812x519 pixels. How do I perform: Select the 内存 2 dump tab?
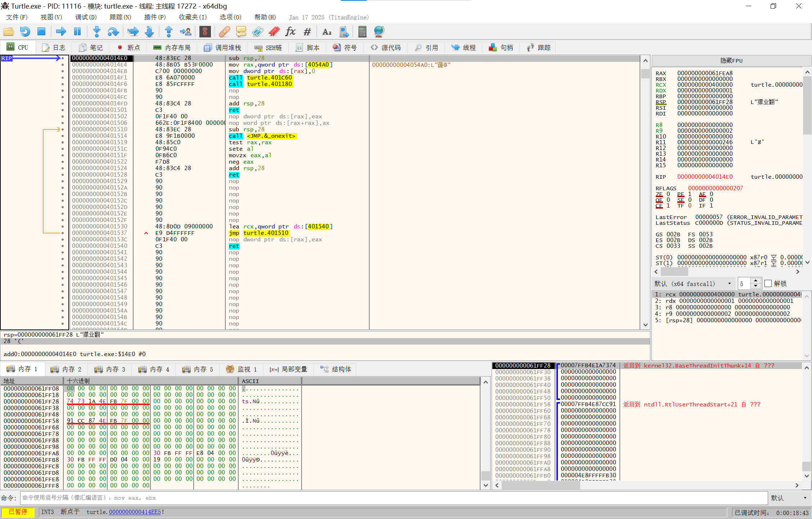66,369
